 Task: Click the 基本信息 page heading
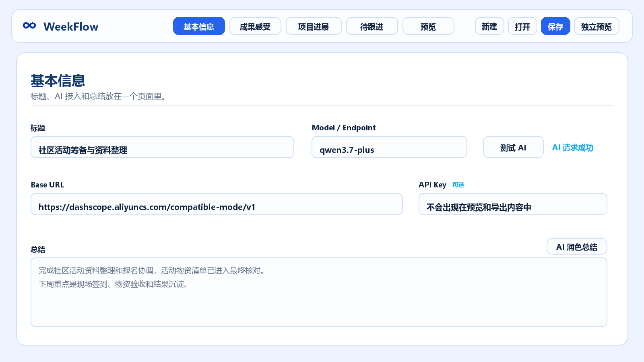[x=58, y=81]
